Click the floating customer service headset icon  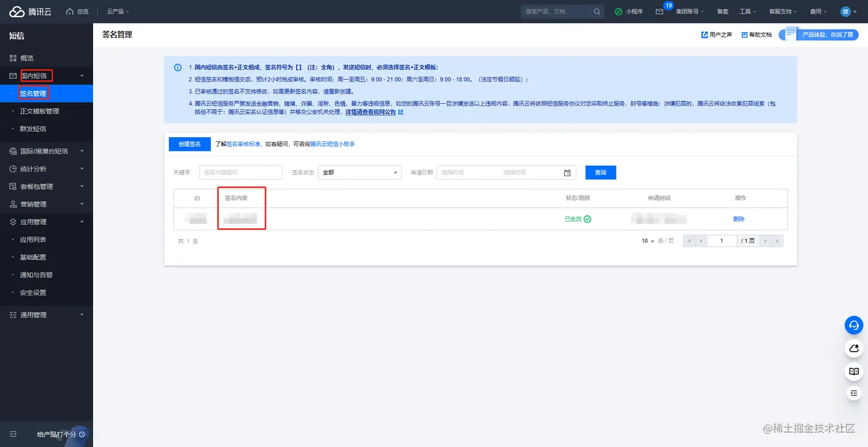click(854, 325)
